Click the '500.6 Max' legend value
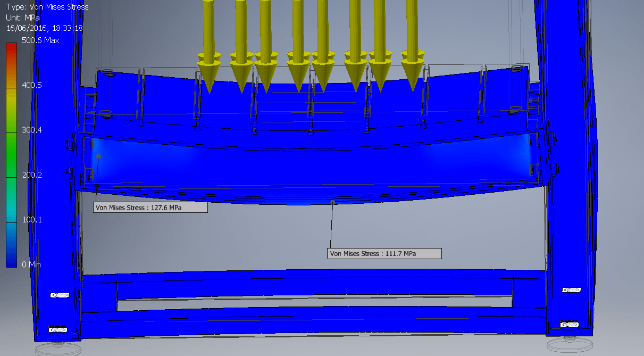Image resolution: width=644 pixels, height=356 pixels. 40,40
